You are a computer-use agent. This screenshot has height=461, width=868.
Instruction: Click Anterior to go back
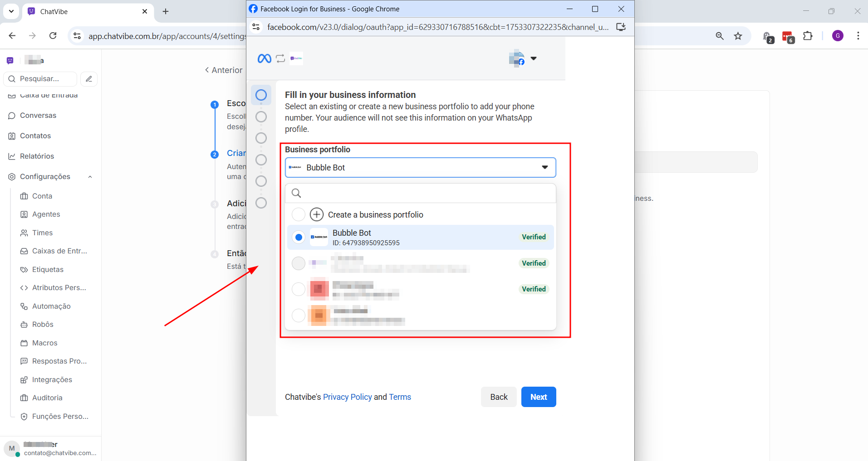pyautogui.click(x=224, y=70)
